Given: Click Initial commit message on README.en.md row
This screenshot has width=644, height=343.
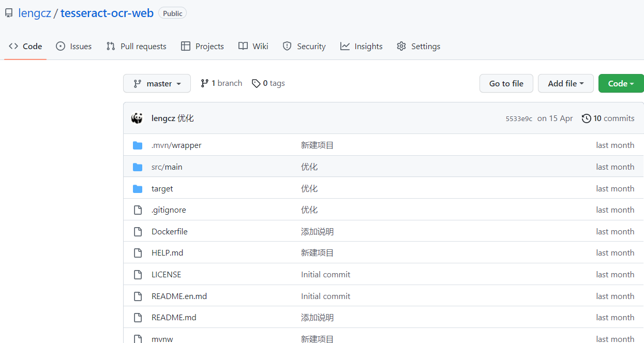Looking at the screenshot, I should (326, 296).
